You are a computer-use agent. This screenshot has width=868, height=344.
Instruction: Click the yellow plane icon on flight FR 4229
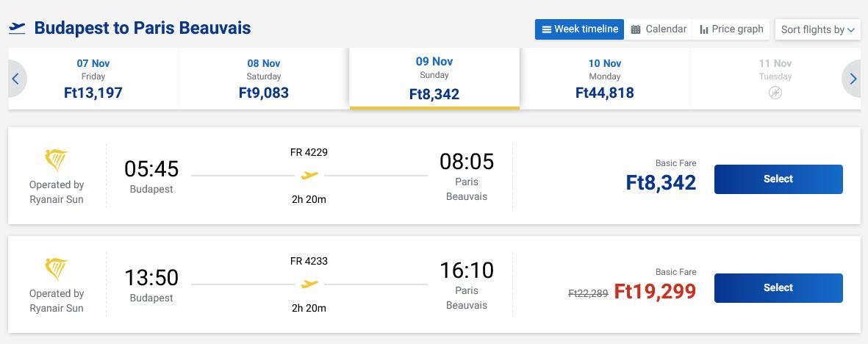point(309,175)
